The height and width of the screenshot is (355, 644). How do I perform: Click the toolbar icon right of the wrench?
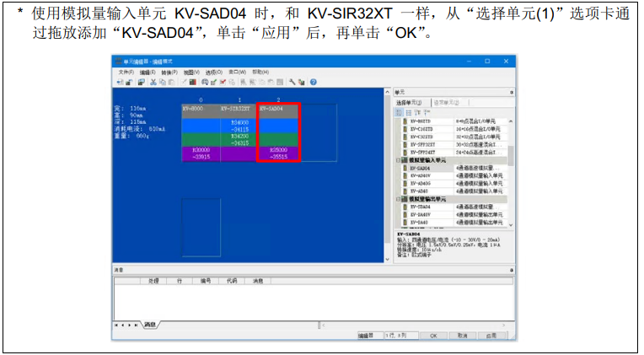[x=302, y=82]
